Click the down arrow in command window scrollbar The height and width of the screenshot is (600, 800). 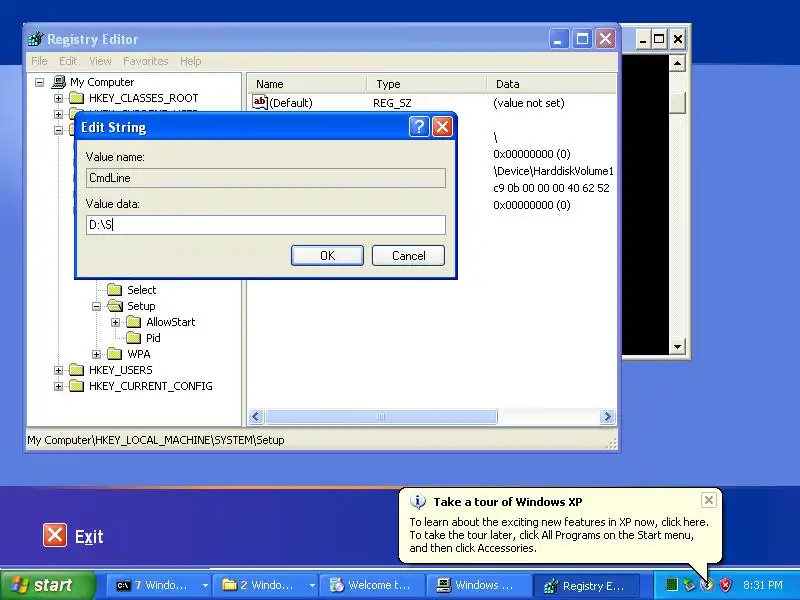pos(677,347)
